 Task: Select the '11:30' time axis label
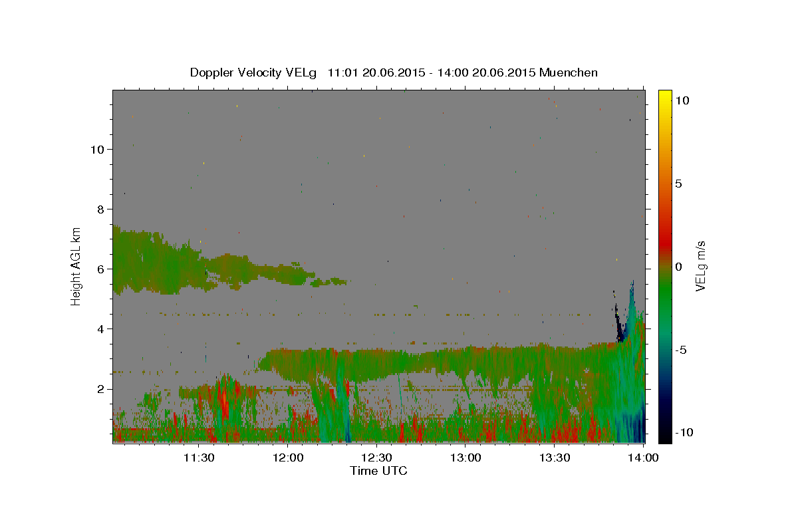199,458
